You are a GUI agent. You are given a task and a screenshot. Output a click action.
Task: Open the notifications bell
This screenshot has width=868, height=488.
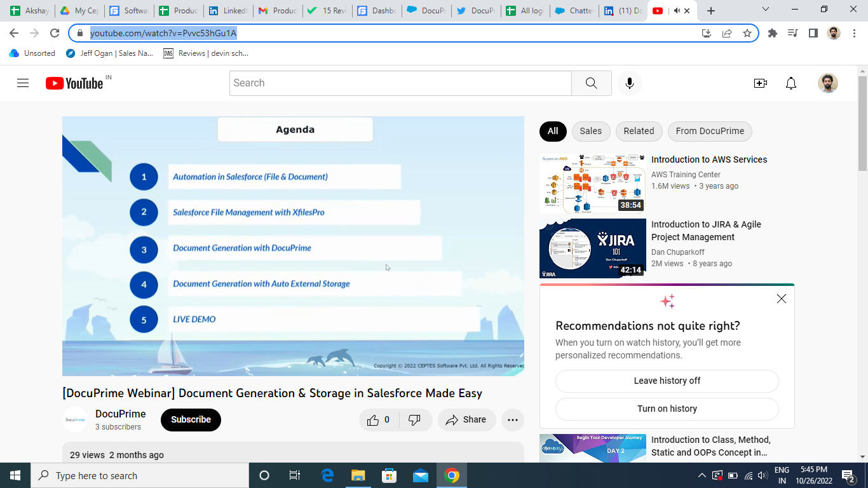coord(790,83)
